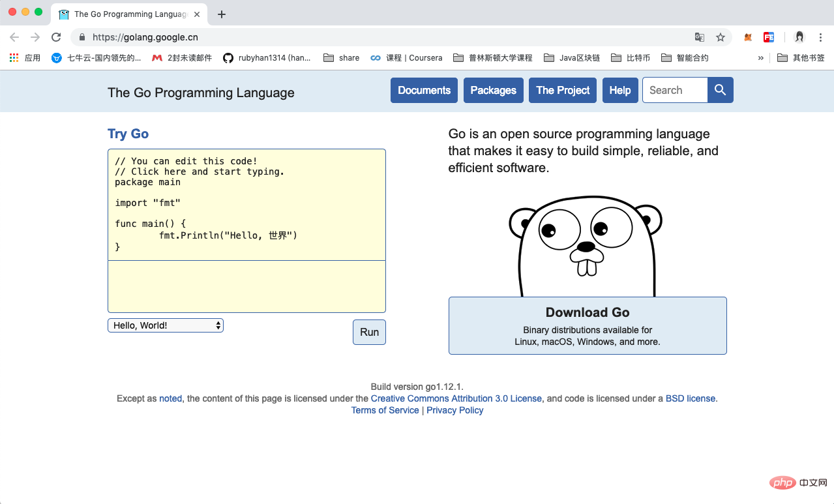Open the 比特币 bookmarks folder
This screenshot has width=834, height=504.
pos(631,58)
